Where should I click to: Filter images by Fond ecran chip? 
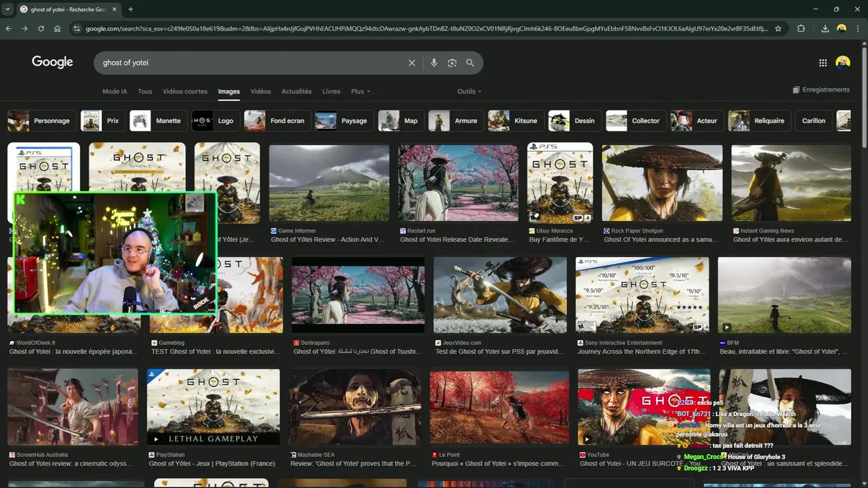277,121
